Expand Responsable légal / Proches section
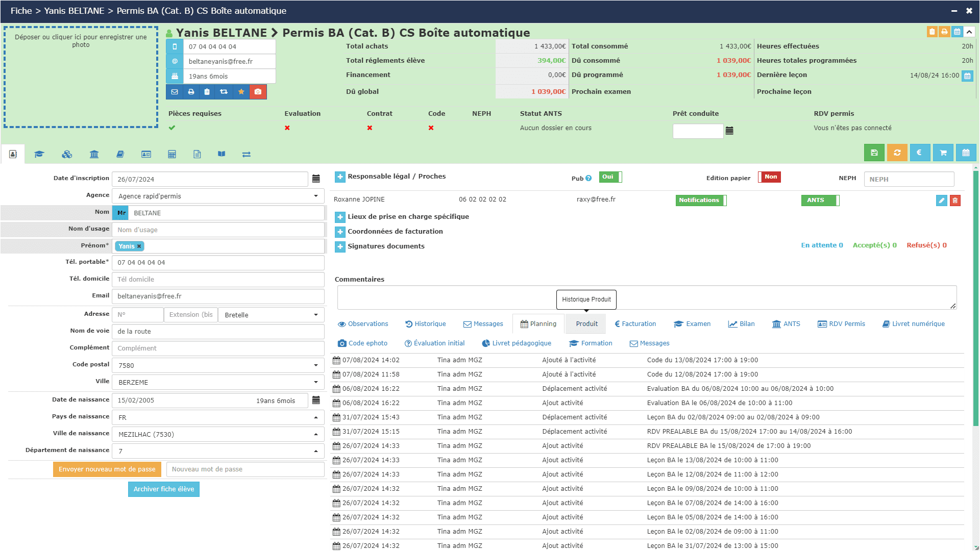980x551 pixels. pyautogui.click(x=340, y=177)
